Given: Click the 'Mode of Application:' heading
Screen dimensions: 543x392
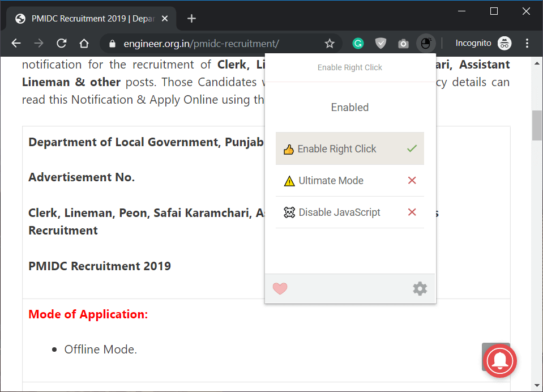Looking at the screenshot, I should coord(88,314).
